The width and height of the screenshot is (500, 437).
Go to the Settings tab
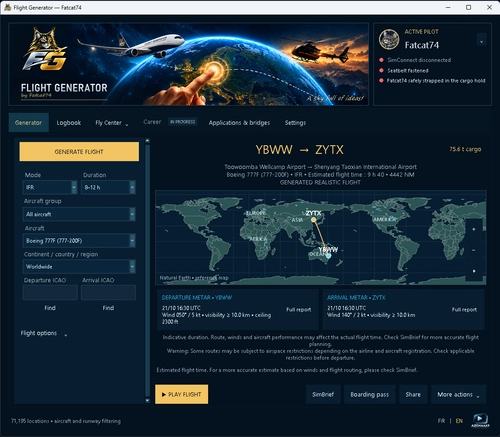(x=295, y=123)
